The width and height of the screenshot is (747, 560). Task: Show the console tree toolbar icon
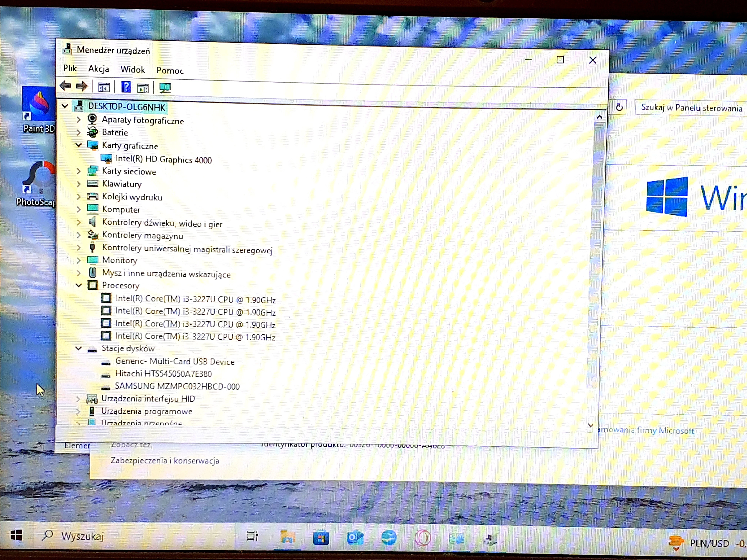coord(104,87)
